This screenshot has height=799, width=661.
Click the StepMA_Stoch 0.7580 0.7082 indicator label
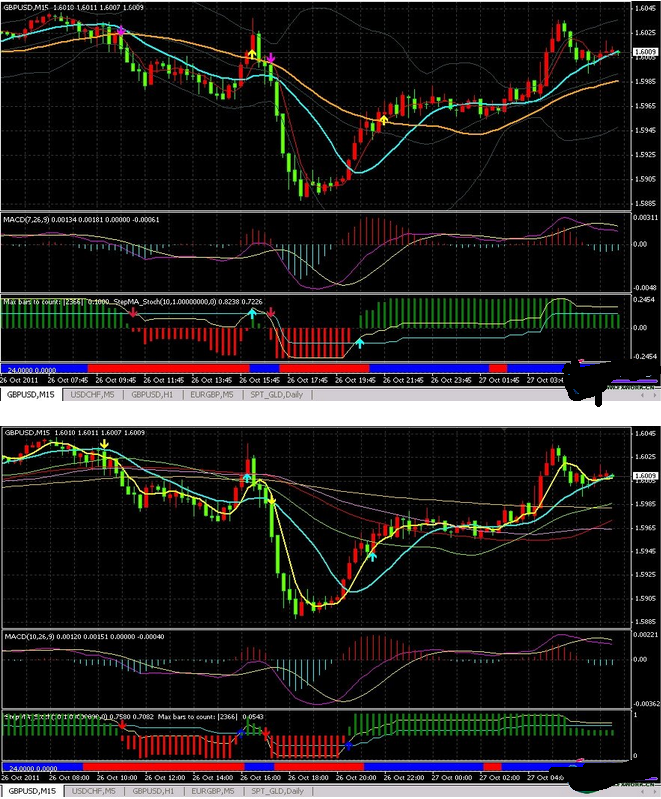[78, 717]
